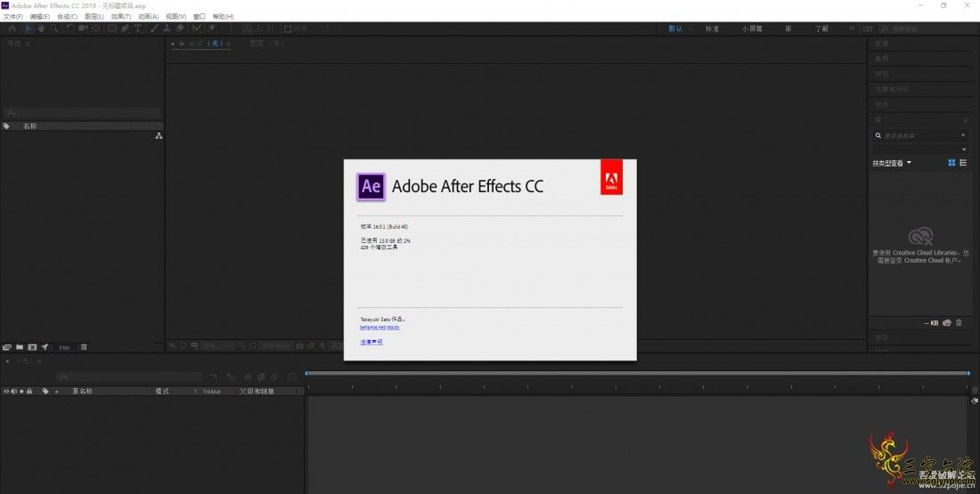This screenshot has width=980, height=494.
Task: Open the 帮助(H) menu
Action: pyautogui.click(x=223, y=17)
